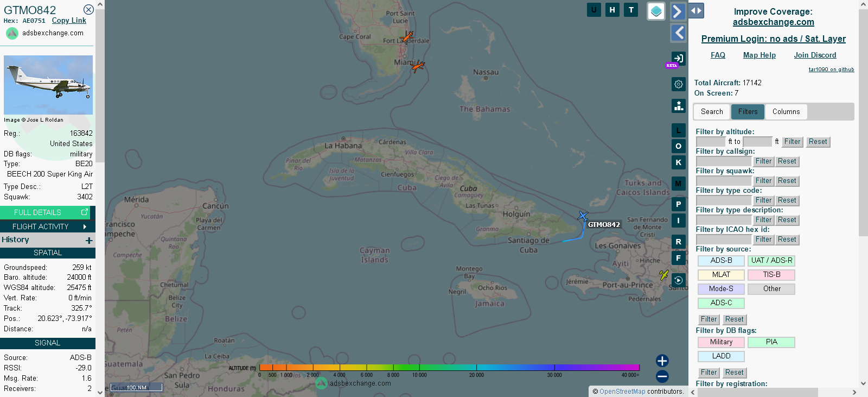Viewport: 868px width, 397px height.
Task: Toggle the K map button
Action: coord(678,162)
